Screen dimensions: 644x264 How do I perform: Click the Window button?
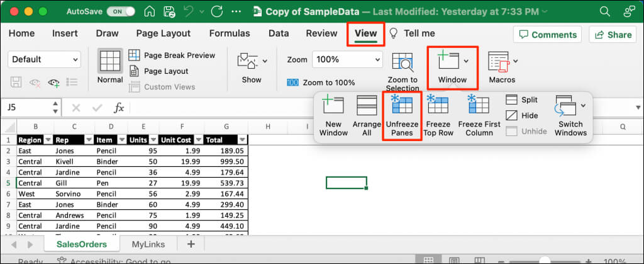[453, 67]
